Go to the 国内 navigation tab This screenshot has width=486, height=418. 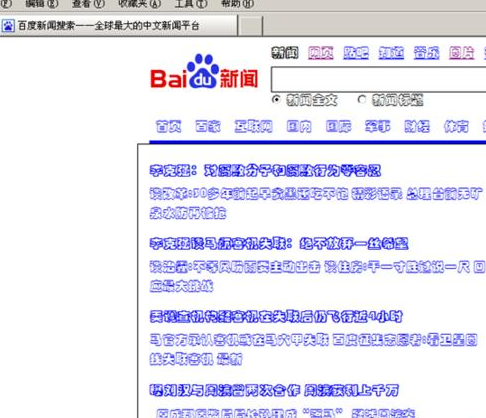[x=299, y=127]
